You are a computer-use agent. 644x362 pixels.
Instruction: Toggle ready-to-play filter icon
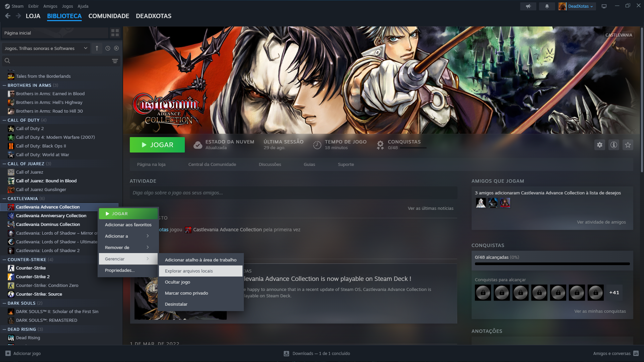coord(116,48)
